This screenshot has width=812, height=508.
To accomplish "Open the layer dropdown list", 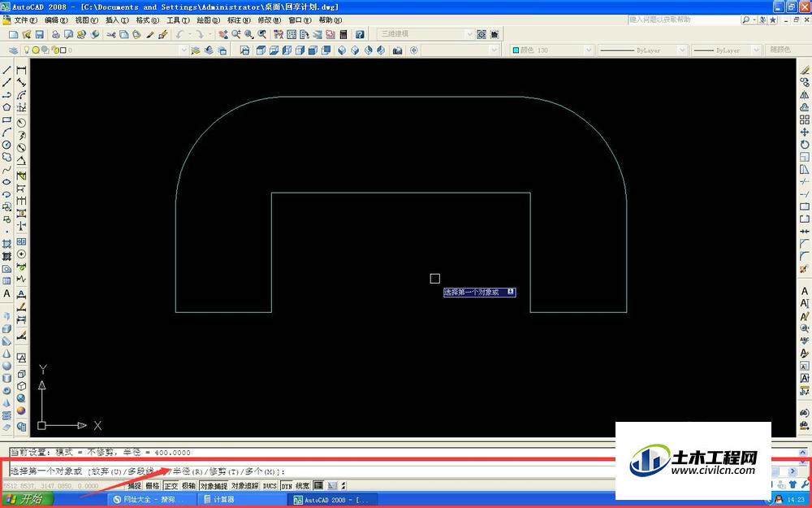I will pos(184,50).
